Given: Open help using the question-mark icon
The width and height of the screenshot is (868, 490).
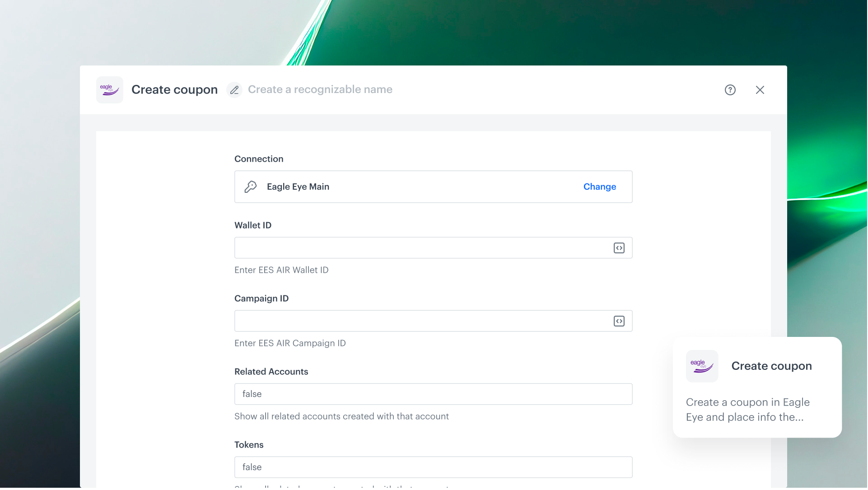Looking at the screenshot, I should click(730, 90).
